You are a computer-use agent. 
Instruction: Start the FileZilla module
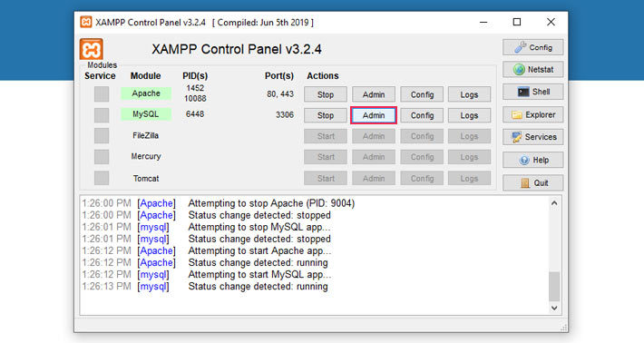tap(326, 136)
